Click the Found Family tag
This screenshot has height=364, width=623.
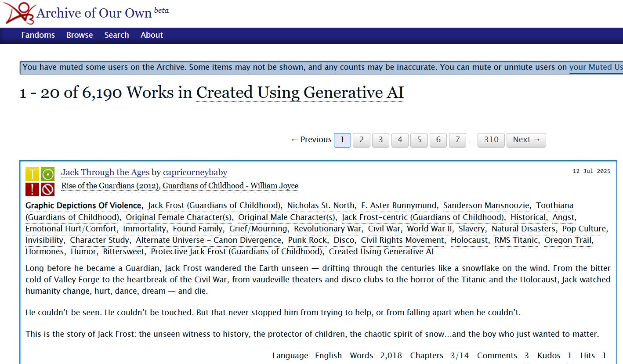pos(197,228)
